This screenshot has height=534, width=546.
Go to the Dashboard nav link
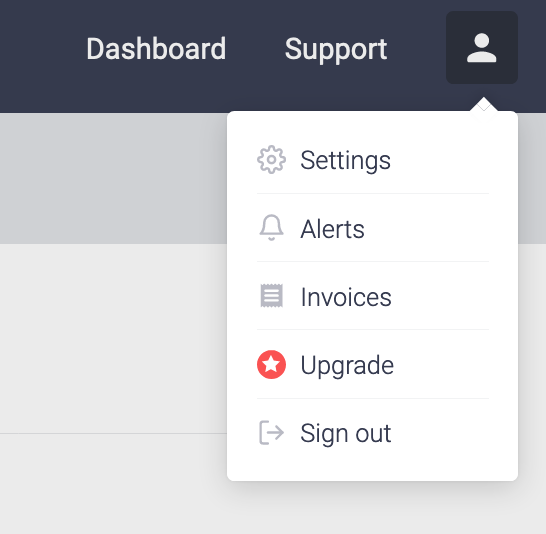click(156, 49)
